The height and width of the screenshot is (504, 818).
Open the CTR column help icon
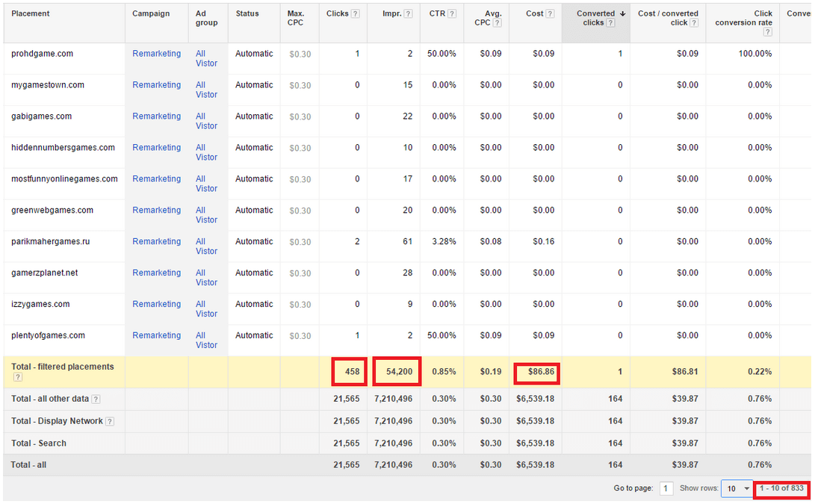[451, 13]
